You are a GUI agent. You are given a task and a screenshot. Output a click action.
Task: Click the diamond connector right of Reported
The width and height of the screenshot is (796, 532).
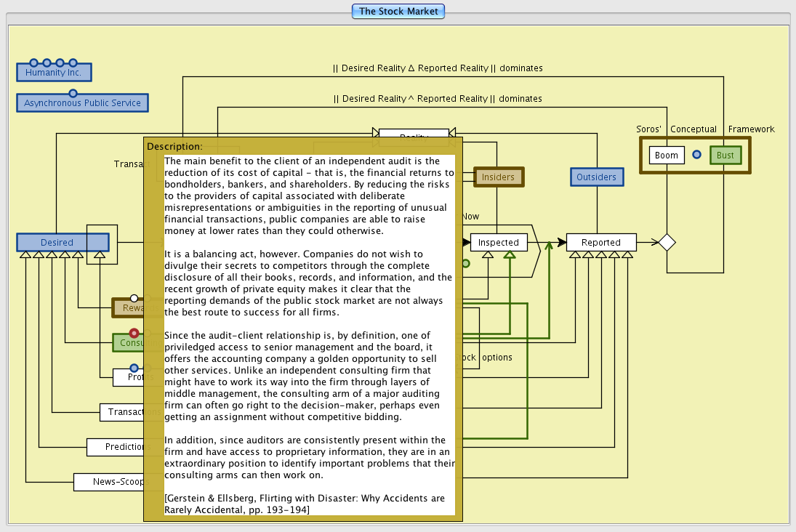click(667, 242)
